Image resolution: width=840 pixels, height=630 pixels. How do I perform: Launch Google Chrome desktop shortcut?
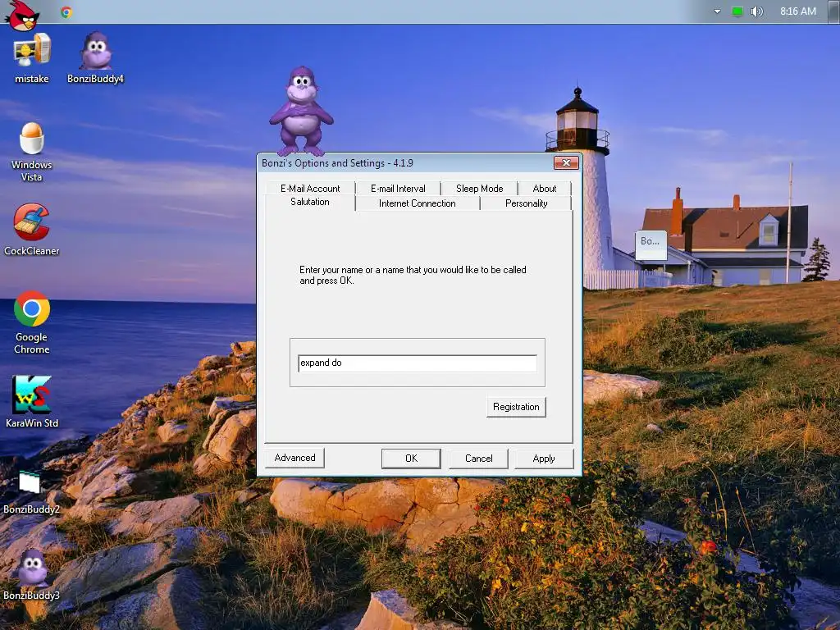32,322
